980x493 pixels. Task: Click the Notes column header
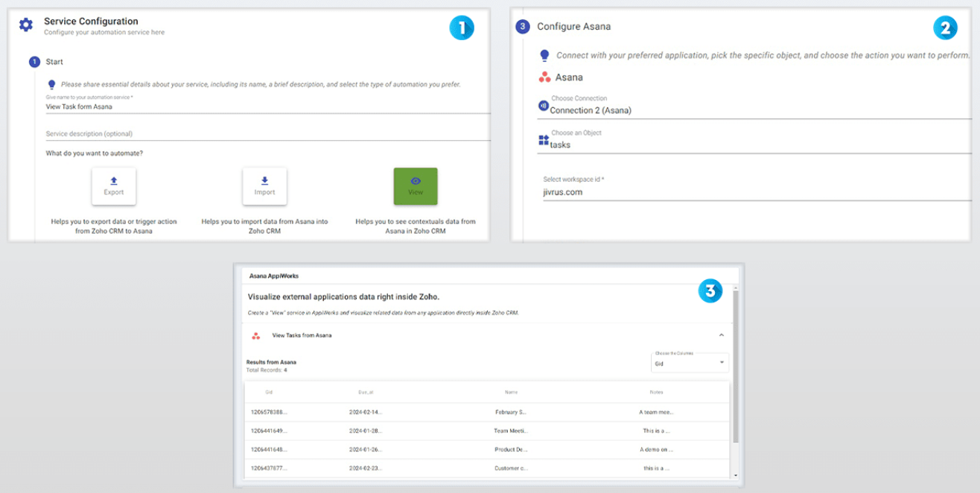656,392
